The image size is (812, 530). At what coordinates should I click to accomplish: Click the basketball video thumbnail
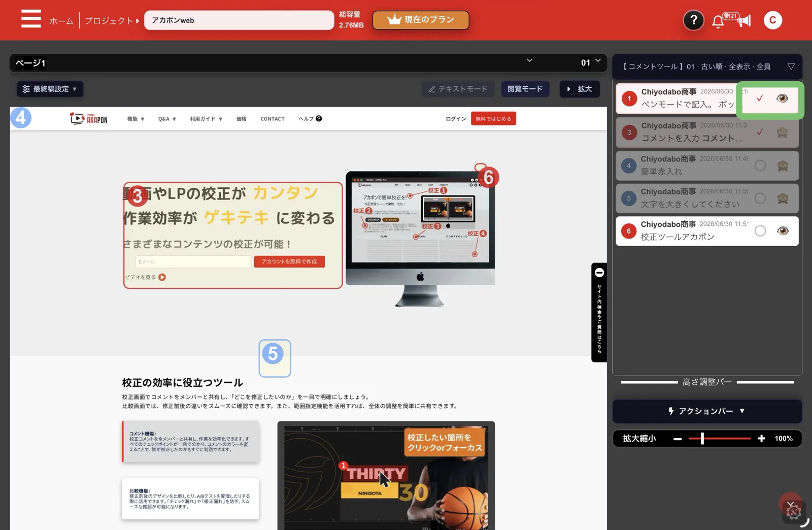pyautogui.click(x=386, y=476)
